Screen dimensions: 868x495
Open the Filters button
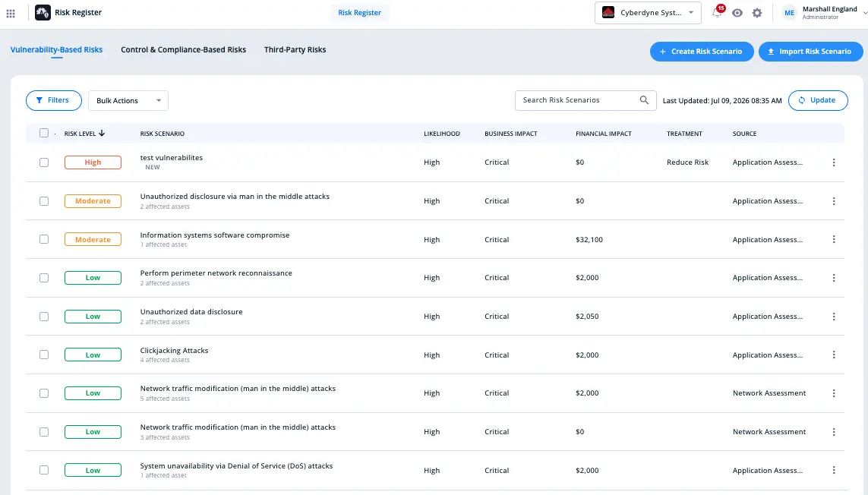pyautogui.click(x=54, y=100)
